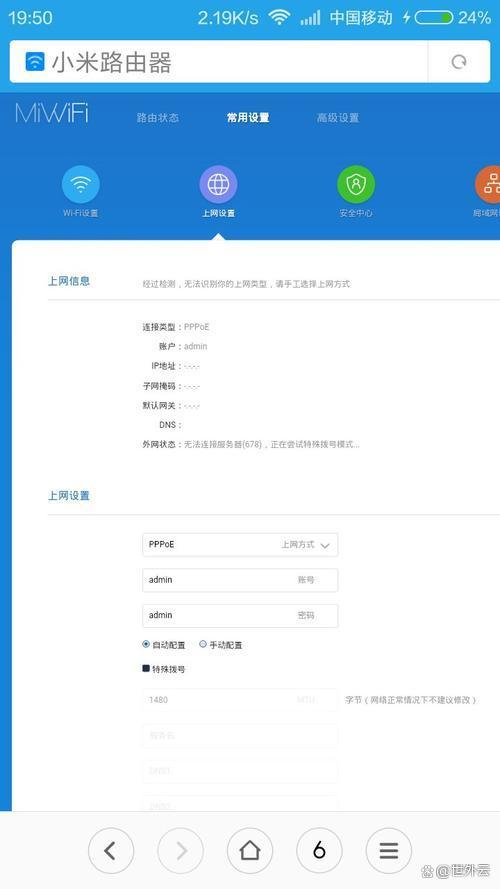Select 自动配置 radio button
This screenshot has height=889, width=500.
[146, 645]
